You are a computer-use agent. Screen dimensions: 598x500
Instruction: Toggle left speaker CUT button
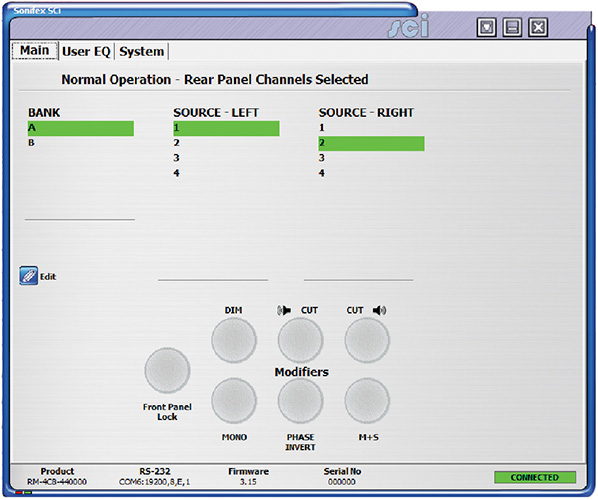click(x=301, y=340)
